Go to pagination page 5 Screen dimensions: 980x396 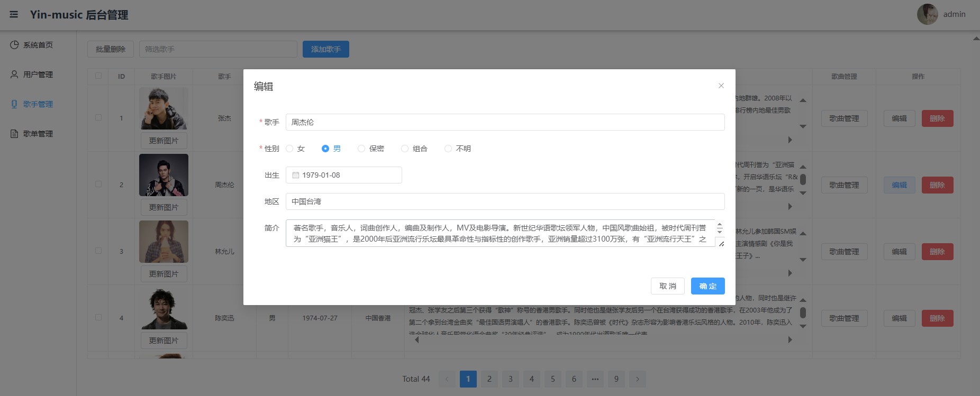(553, 379)
